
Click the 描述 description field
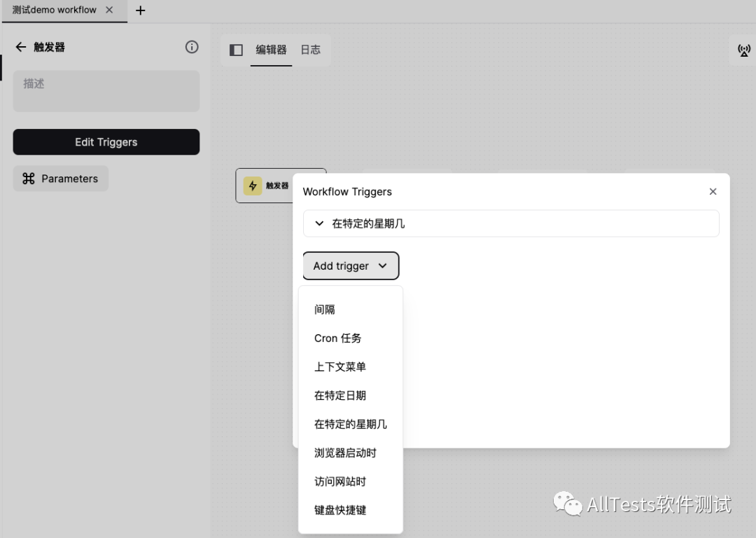[106, 91]
